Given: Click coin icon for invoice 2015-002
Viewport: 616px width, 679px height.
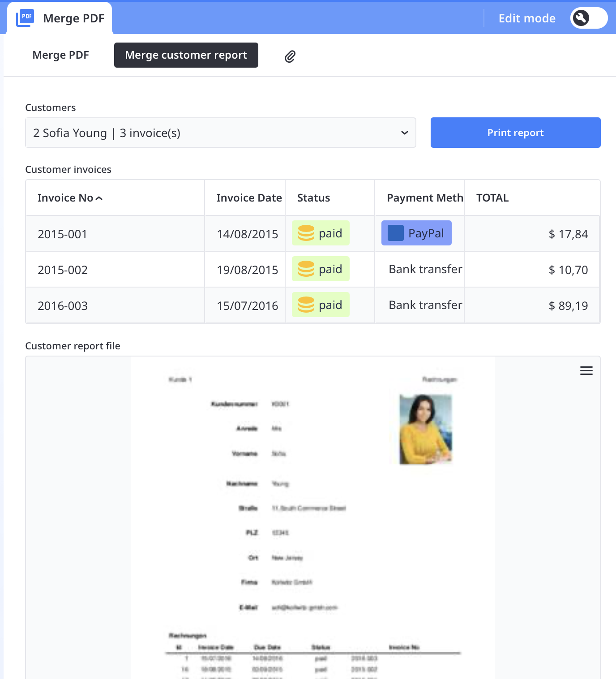Looking at the screenshot, I should 306,269.
